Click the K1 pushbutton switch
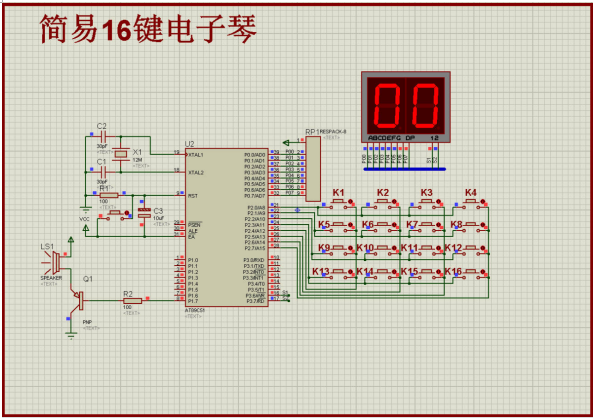Viewport: 594px width, 418px height. click(338, 204)
